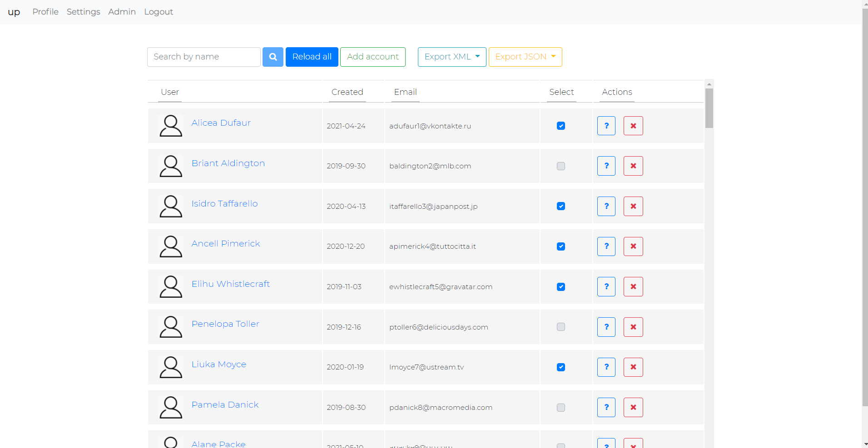
Task: Delete the Ancell Pimerick account
Action: click(633, 246)
